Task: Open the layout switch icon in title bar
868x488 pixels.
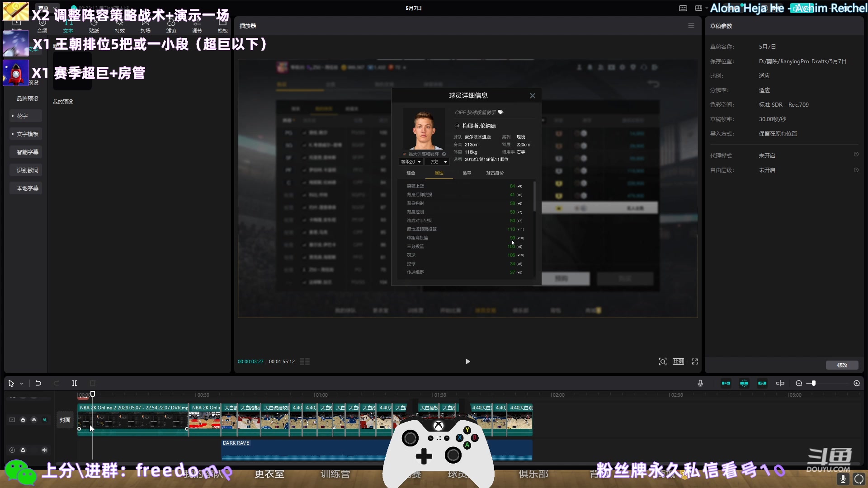Action: pos(698,8)
